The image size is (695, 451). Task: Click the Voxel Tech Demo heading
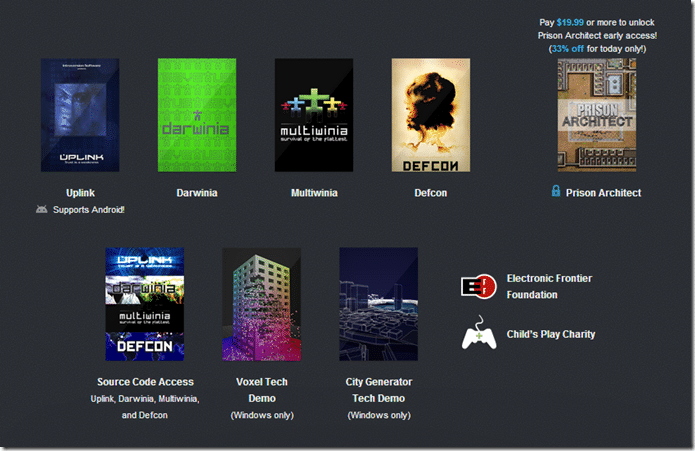tap(262, 390)
